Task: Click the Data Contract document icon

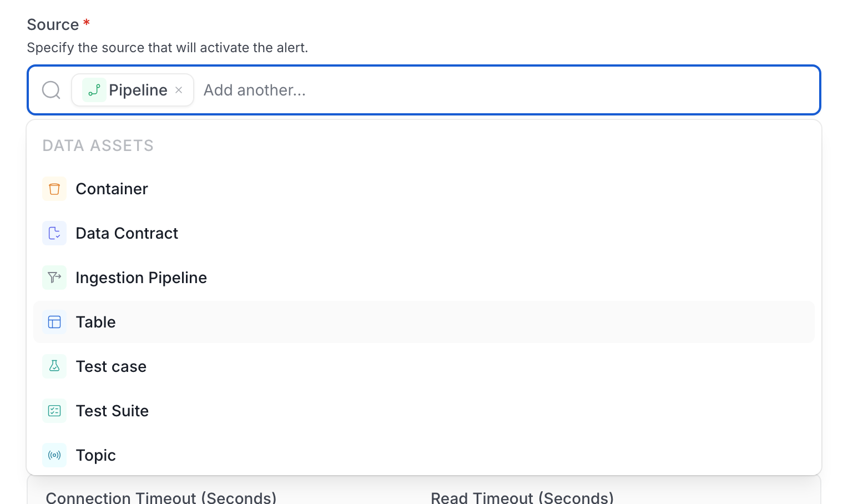Action: coord(54,233)
